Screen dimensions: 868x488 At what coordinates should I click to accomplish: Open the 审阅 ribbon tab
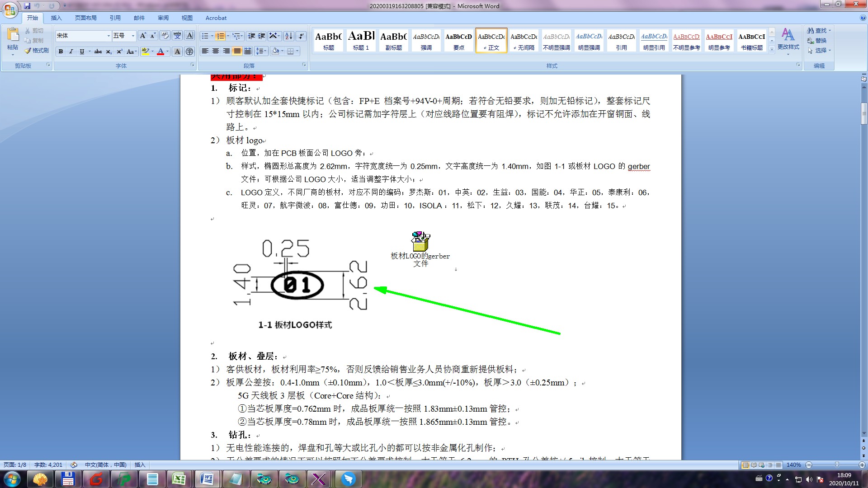pyautogui.click(x=163, y=18)
